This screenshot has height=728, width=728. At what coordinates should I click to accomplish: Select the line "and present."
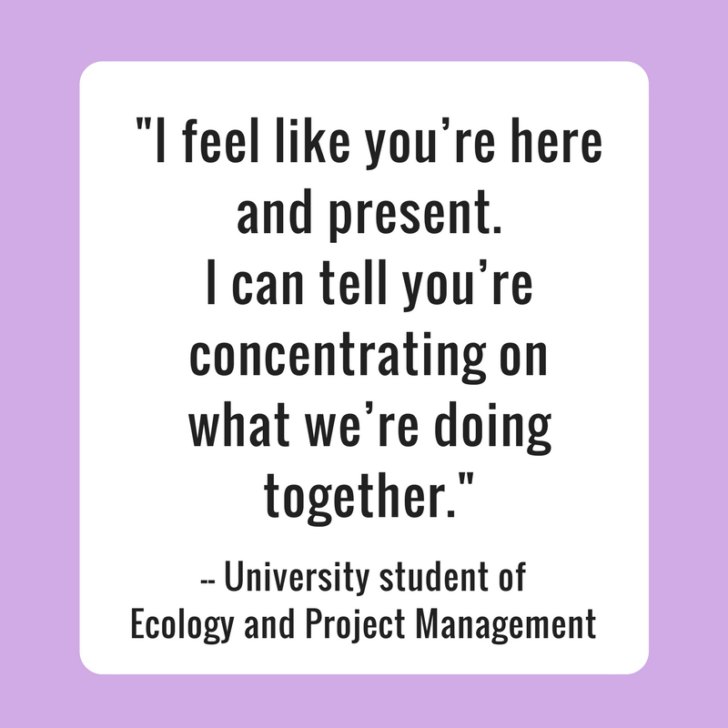click(x=369, y=214)
